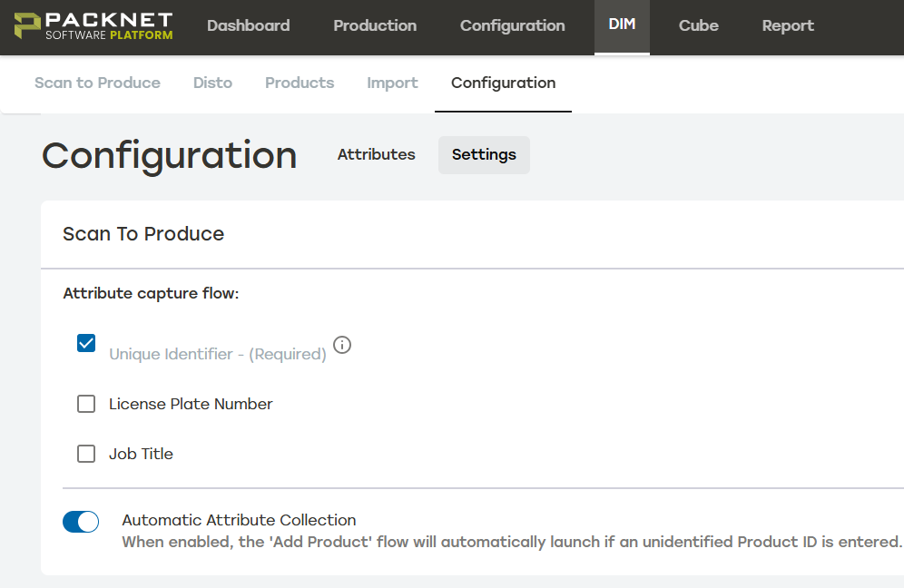Viewport: 904px width, 588px height.
Task: Switch to the Scan to Produce tab
Action: click(97, 83)
